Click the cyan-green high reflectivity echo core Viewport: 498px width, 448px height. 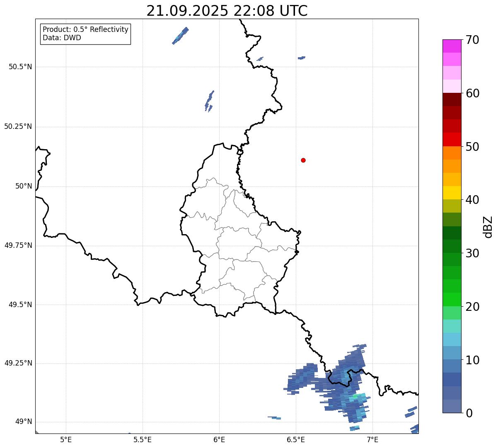tap(356, 397)
